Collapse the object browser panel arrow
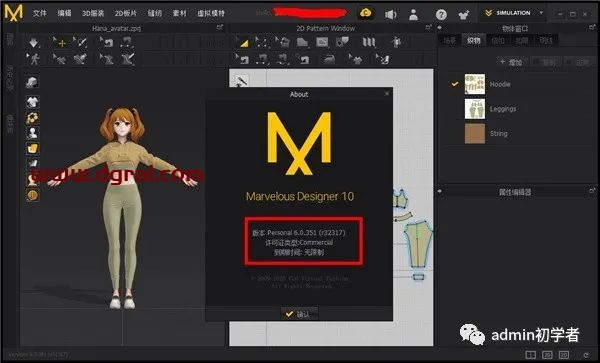 point(440,28)
